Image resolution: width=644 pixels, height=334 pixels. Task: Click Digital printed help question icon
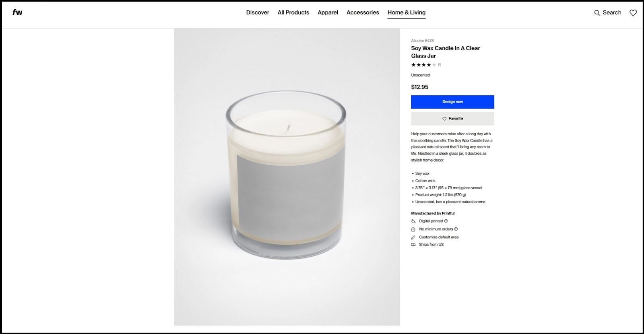pos(446,221)
